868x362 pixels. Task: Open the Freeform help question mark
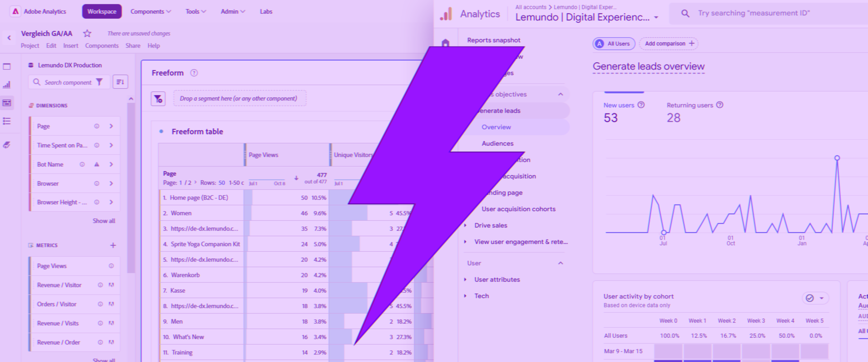coord(194,73)
